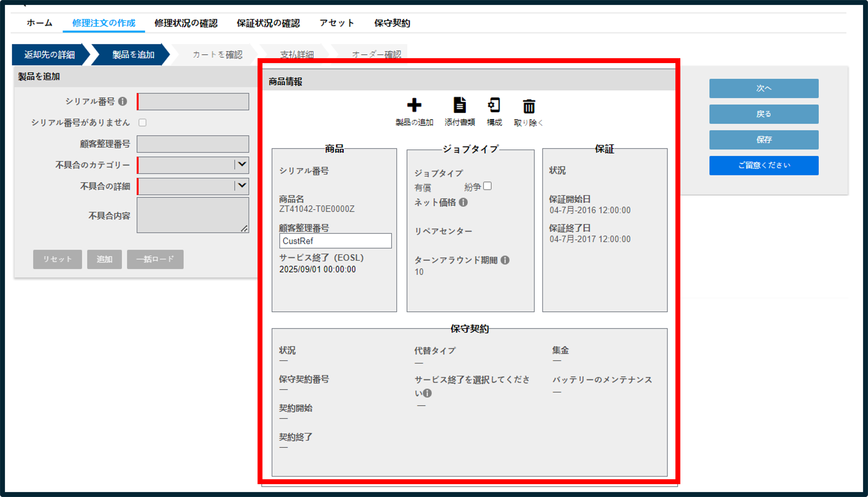The width and height of the screenshot is (868, 497).
Task: Click the 次へ button
Action: point(764,88)
